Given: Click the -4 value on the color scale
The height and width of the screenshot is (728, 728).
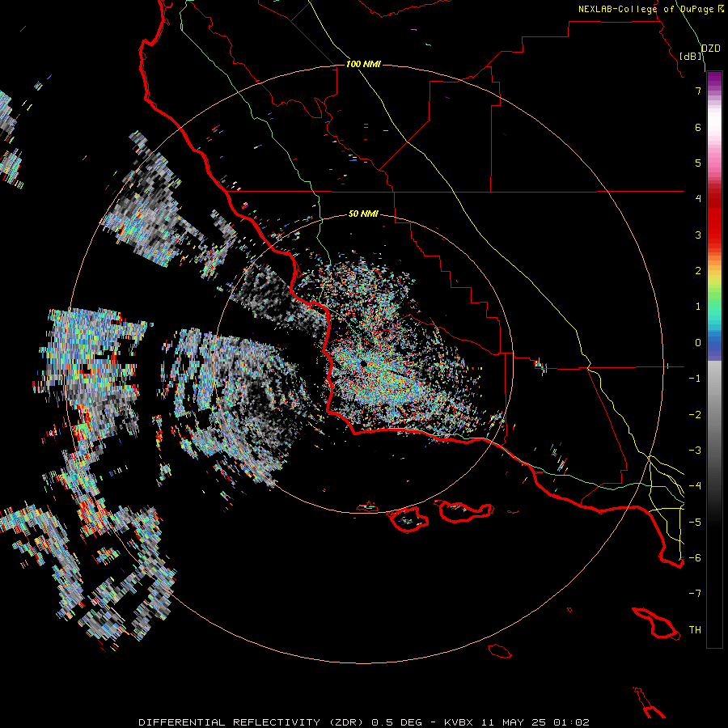Looking at the screenshot, I should 695,486.
